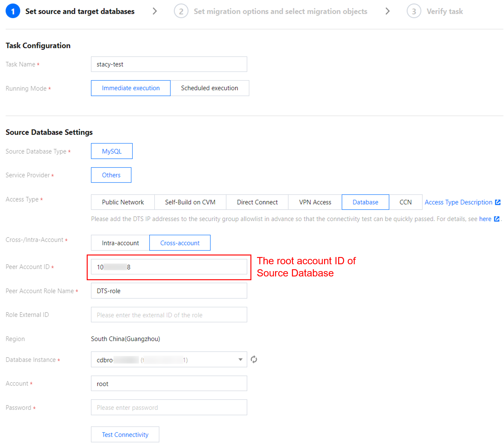Viewport: 504px width, 443px height.
Task: Open external link icon next to Access Type Description
Action: pos(498,202)
